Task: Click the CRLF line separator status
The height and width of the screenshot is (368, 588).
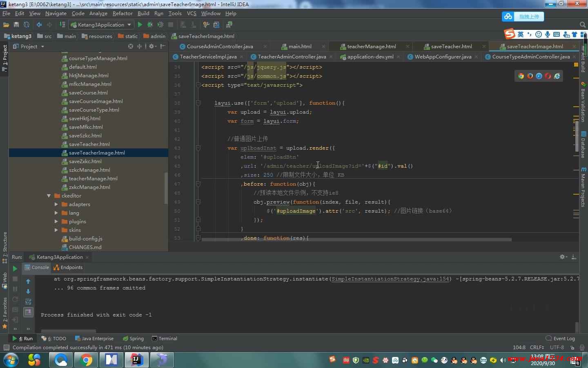Action: [x=537, y=348]
